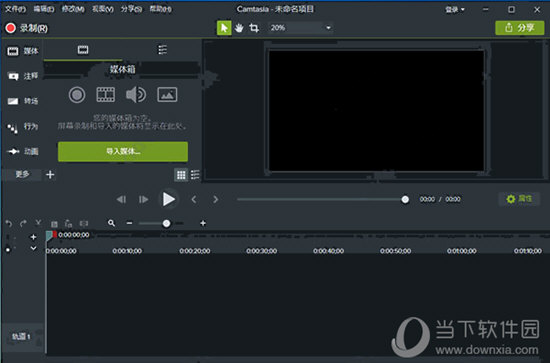Screen dimensions: 550x363
Task: Click the preview playback scrubber handle
Action: coord(405,199)
